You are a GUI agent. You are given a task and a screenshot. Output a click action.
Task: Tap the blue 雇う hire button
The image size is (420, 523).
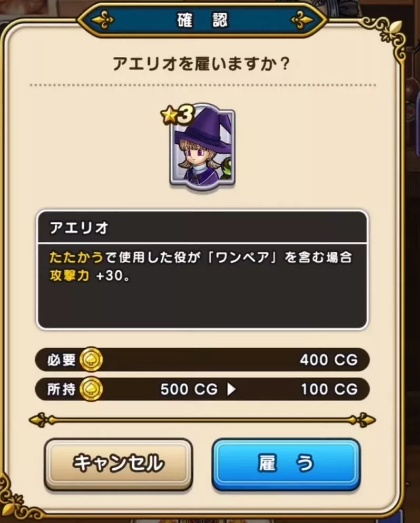pyautogui.click(x=286, y=464)
